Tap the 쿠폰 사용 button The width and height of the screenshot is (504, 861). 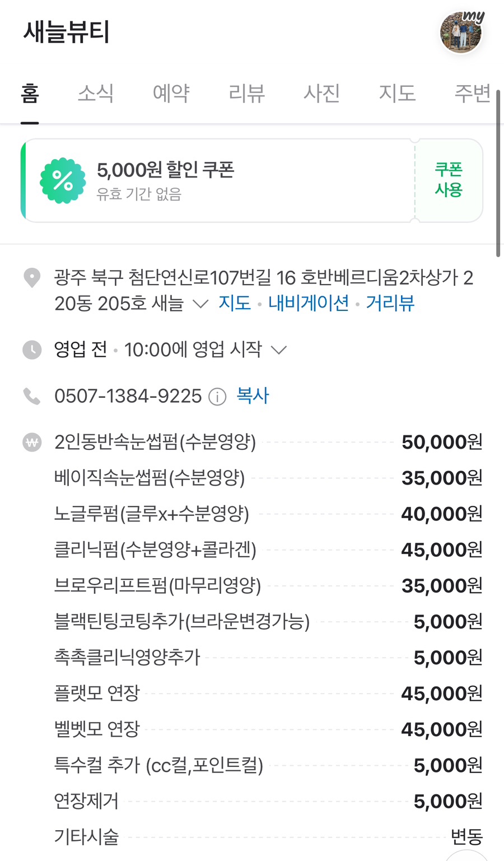point(449,180)
